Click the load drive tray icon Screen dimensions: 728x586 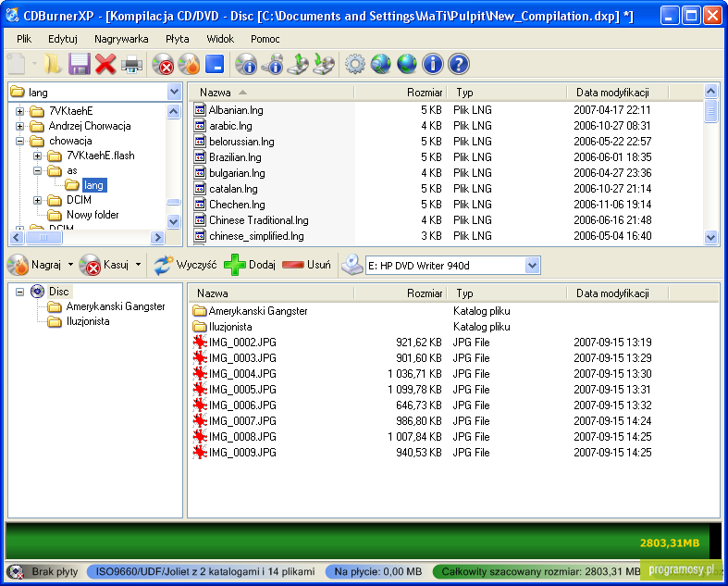(x=324, y=64)
